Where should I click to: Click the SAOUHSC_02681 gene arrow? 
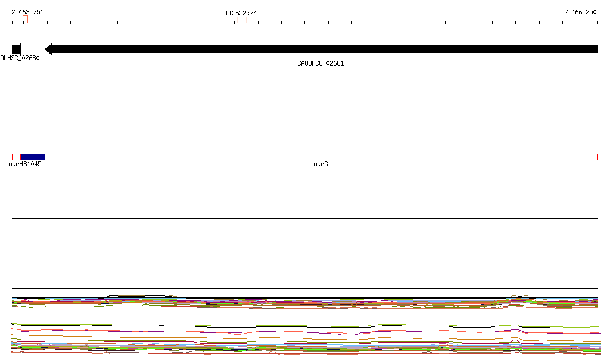[321, 49]
